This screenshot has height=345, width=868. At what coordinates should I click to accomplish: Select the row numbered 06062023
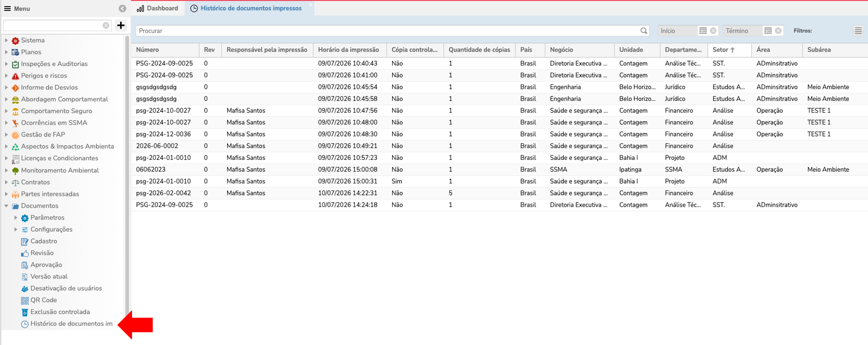[500, 169]
